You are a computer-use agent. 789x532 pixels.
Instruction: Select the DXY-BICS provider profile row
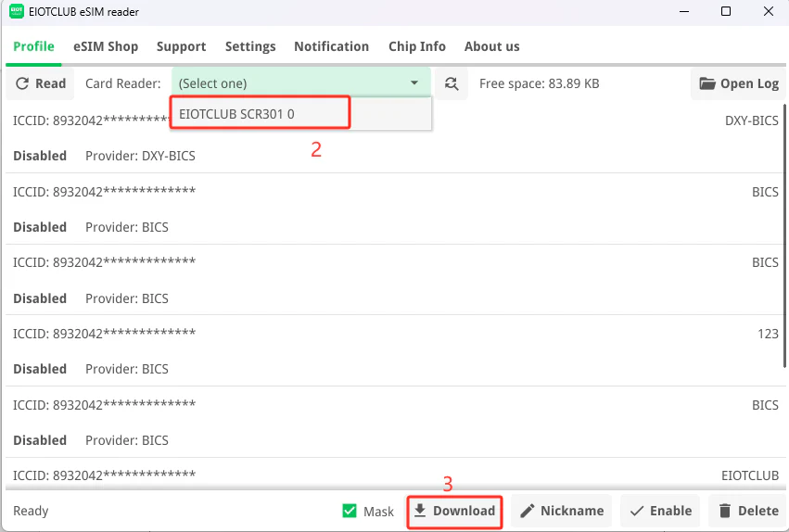coord(395,138)
